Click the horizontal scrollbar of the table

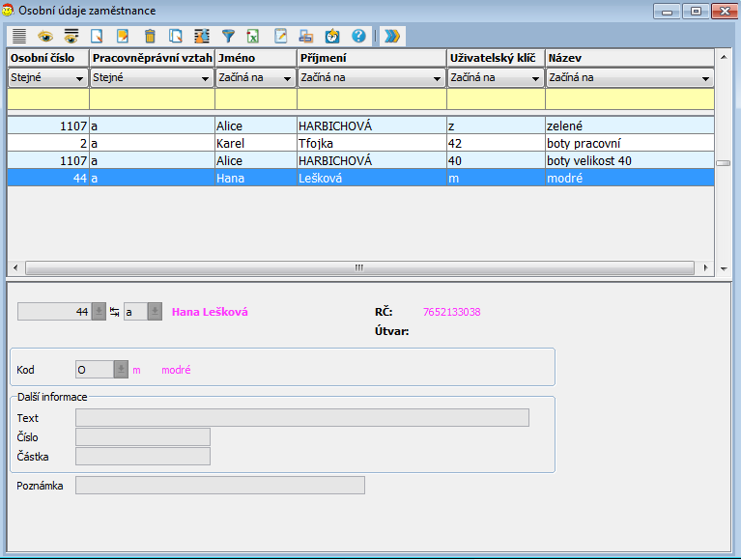pyautogui.click(x=357, y=267)
